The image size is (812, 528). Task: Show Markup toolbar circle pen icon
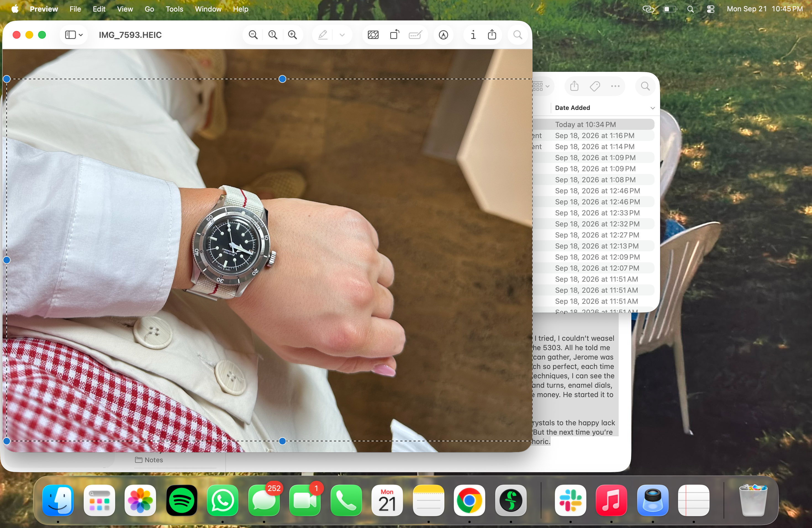tap(443, 35)
